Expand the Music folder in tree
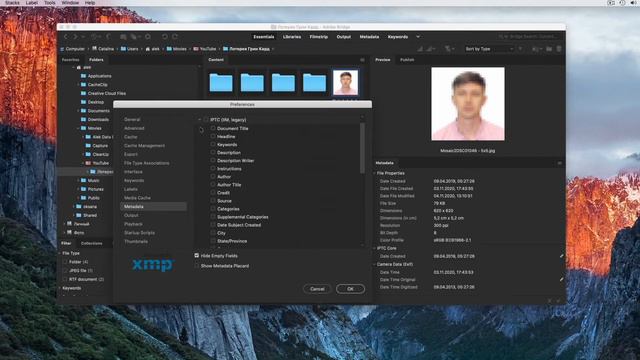The height and width of the screenshot is (360, 640). 78,180
